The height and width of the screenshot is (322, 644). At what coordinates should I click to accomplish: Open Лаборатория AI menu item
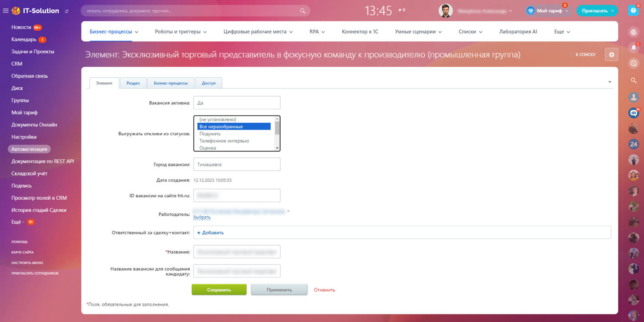[x=518, y=32]
